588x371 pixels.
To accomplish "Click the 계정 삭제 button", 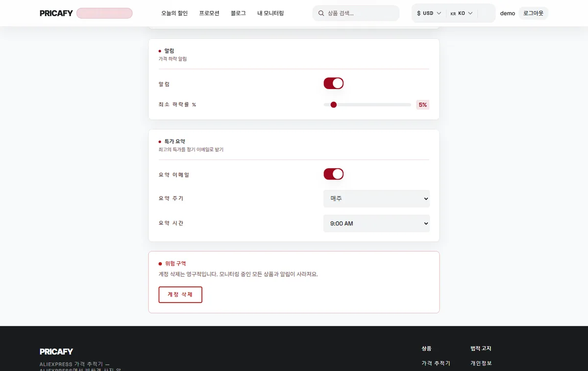I will tap(180, 295).
